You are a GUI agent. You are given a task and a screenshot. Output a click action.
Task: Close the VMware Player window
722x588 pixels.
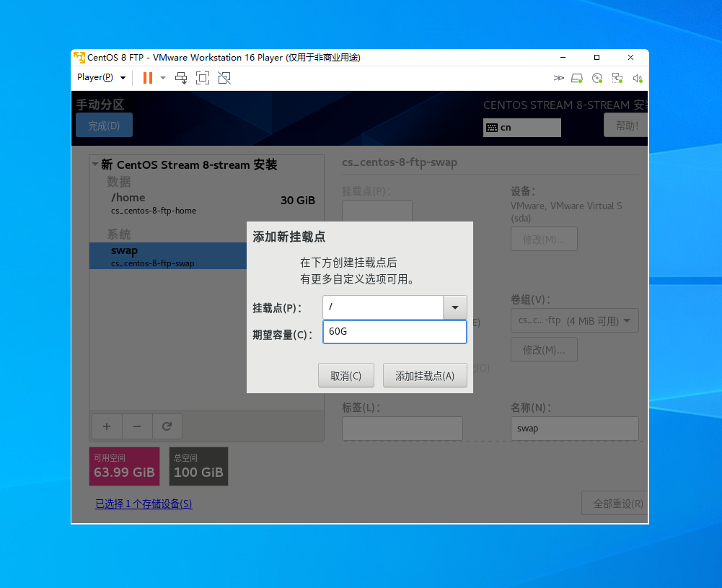coord(631,57)
